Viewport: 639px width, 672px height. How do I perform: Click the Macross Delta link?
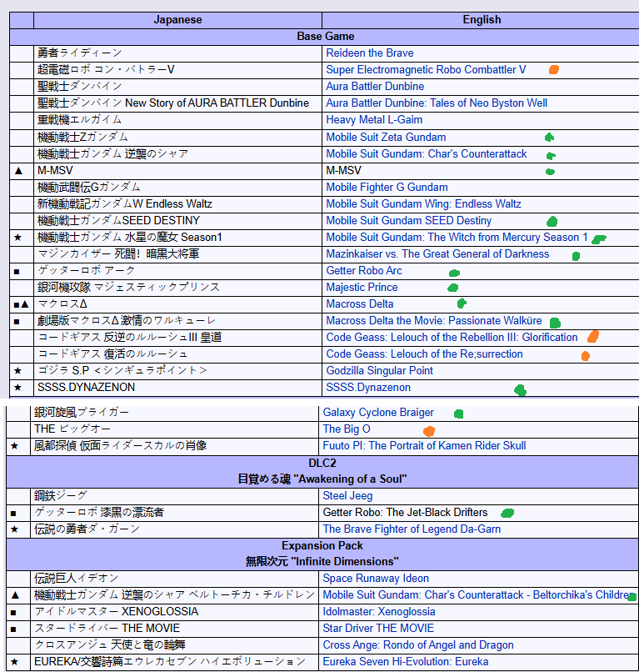pyautogui.click(x=360, y=304)
